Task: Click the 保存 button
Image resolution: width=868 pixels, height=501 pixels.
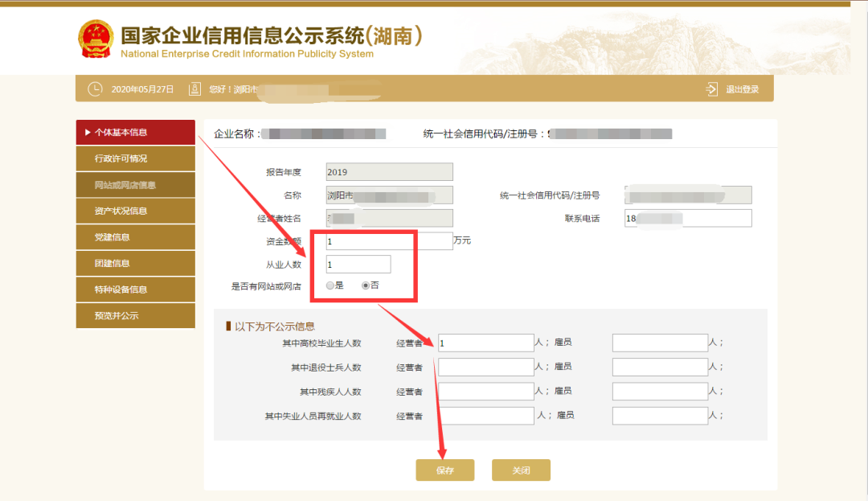Action: (x=444, y=470)
